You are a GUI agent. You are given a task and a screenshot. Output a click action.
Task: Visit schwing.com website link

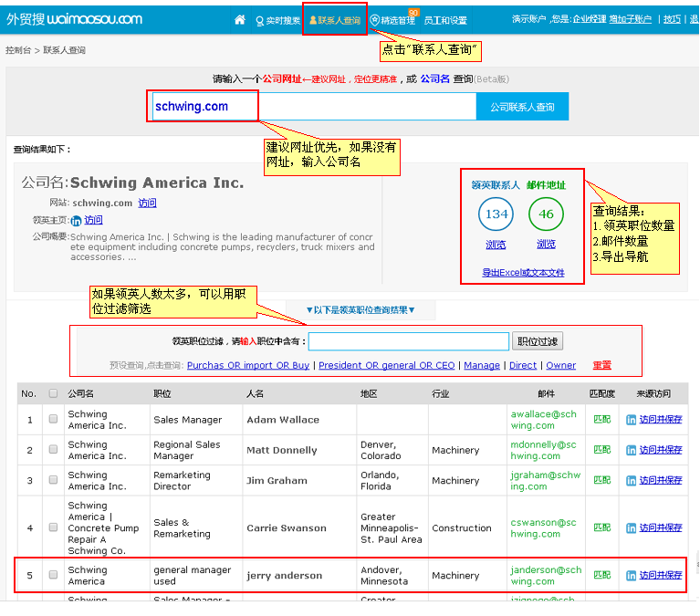click(x=147, y=204)
